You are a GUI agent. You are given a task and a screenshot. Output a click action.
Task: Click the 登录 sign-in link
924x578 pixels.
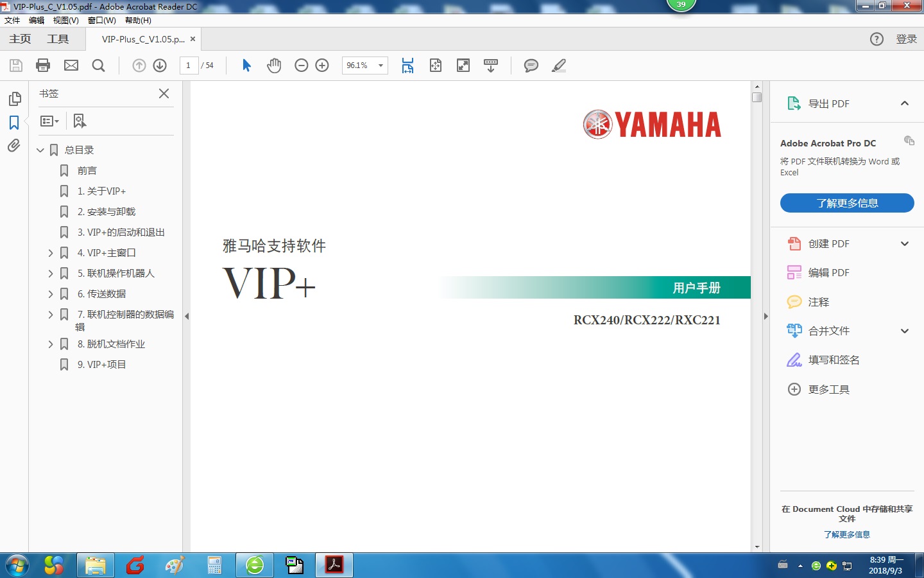[906, 39]
